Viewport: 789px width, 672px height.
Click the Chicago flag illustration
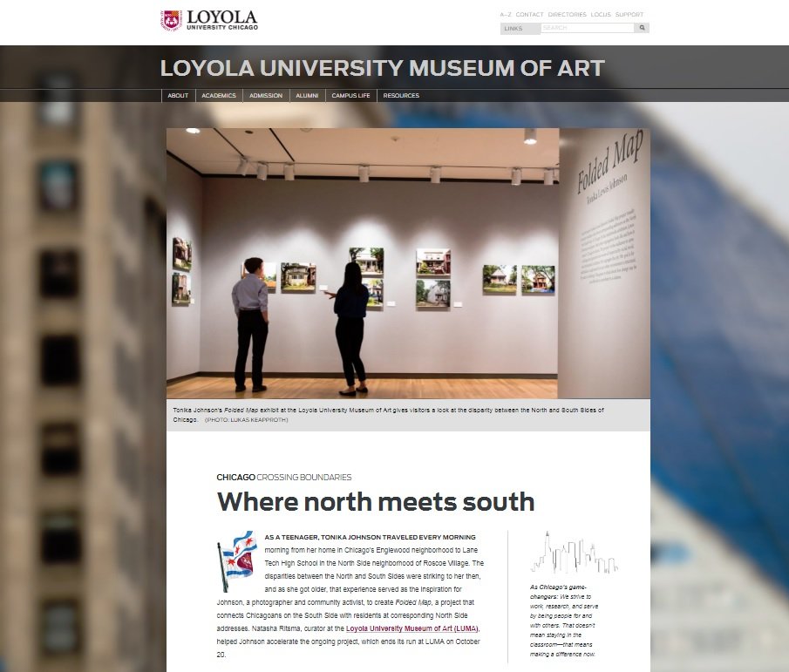[236, 560]
